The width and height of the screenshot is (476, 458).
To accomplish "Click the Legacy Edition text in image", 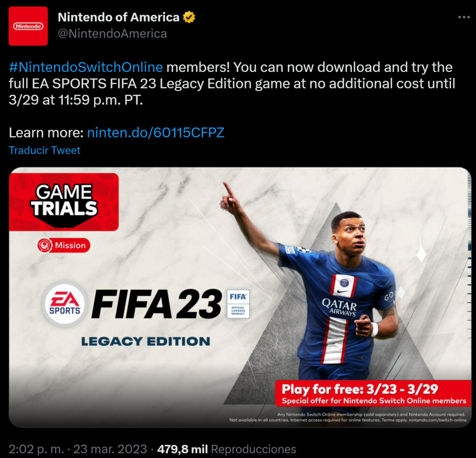I will point(145,341).
